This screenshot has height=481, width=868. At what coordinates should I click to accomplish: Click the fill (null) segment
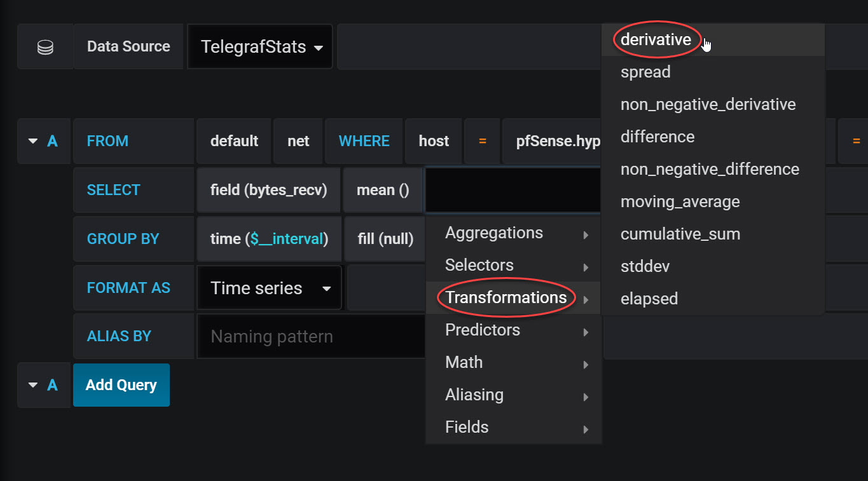click(x=385, y=239)
